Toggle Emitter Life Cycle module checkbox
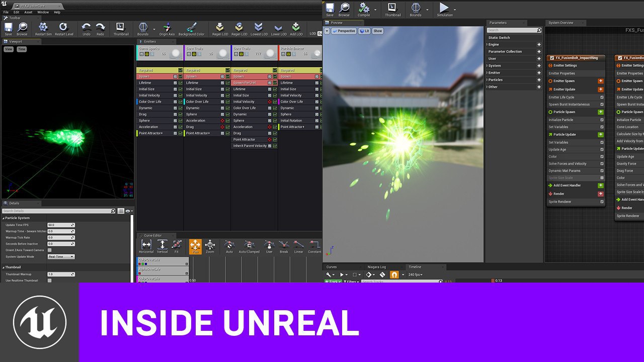The width and height of the screenshot is (644, 362). point(602,97)
